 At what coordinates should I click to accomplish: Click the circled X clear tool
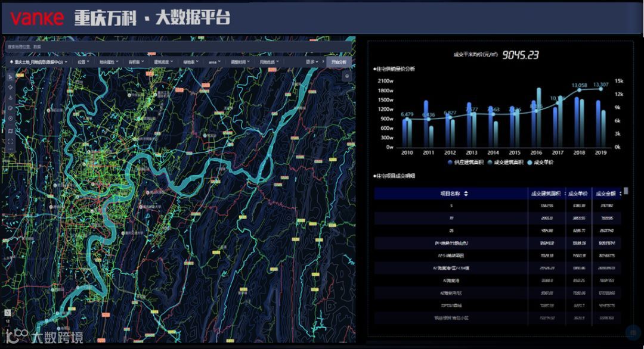tap(11, 119)
